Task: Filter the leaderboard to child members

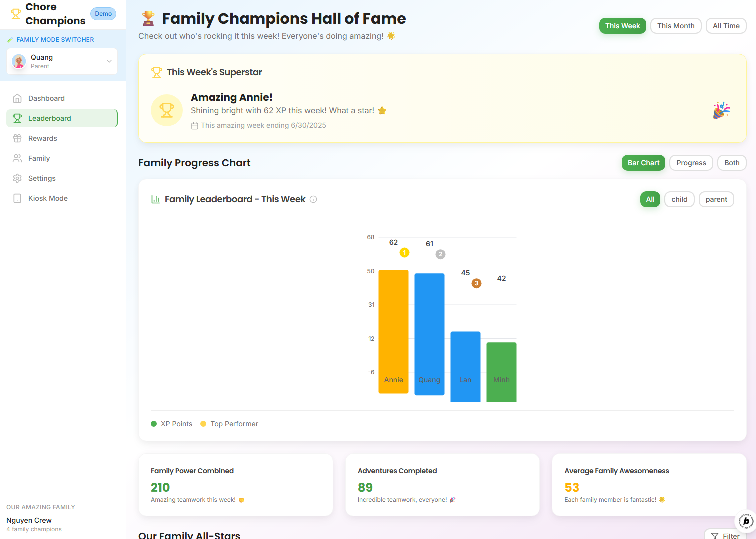Action: [679, 199]
